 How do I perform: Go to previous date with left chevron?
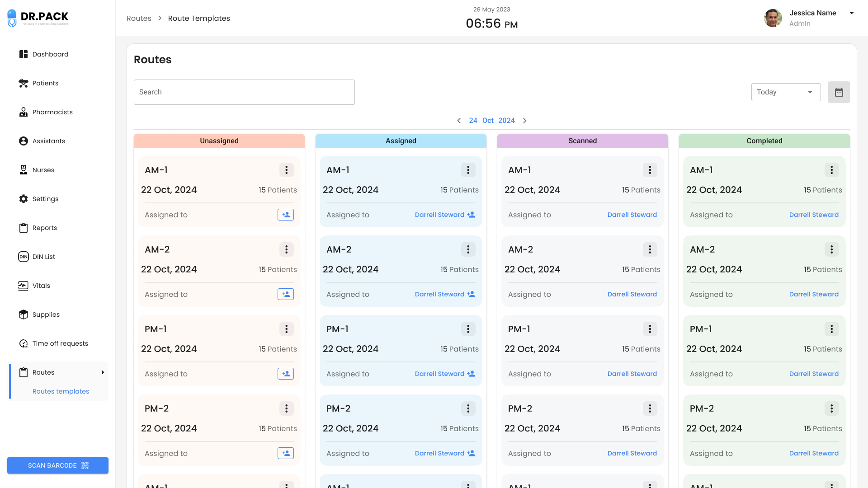pyautogui.click(x=459, y=121)
